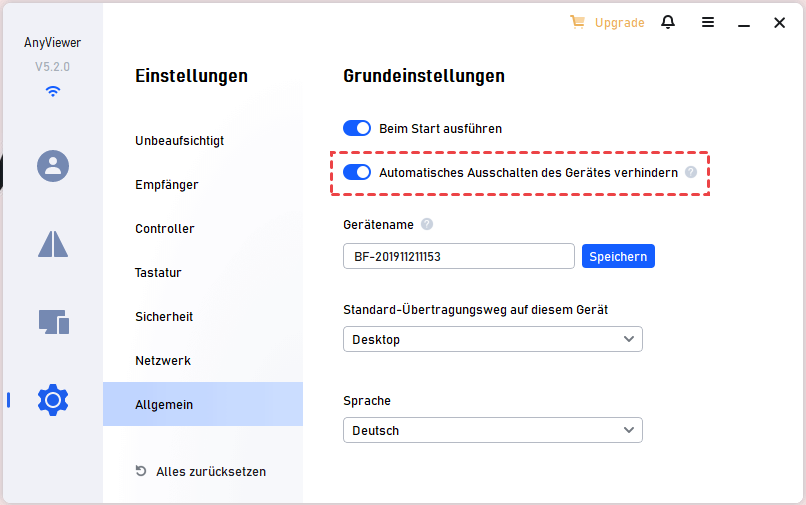Switch to the Sicherheit settings tab
This screenshot has width=806, height=505.
point(164,317)
